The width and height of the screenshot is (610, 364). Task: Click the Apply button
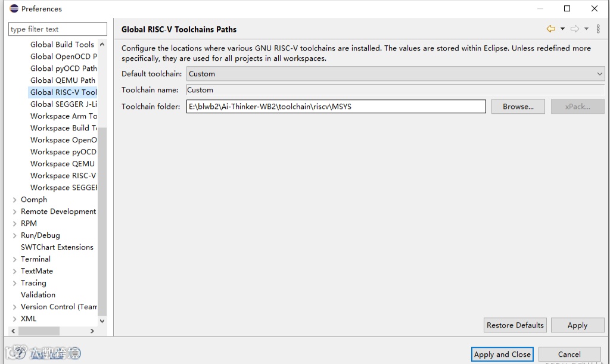[578, 325]
